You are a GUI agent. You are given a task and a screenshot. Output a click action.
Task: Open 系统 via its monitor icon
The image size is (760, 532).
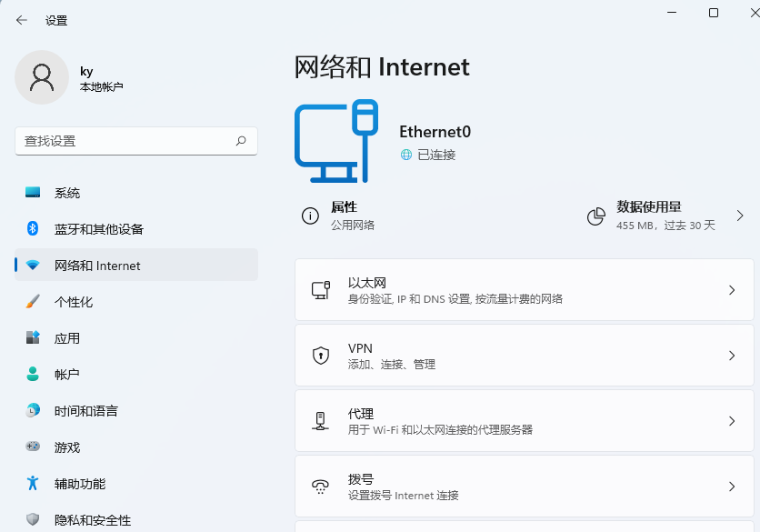click(34, 193)
